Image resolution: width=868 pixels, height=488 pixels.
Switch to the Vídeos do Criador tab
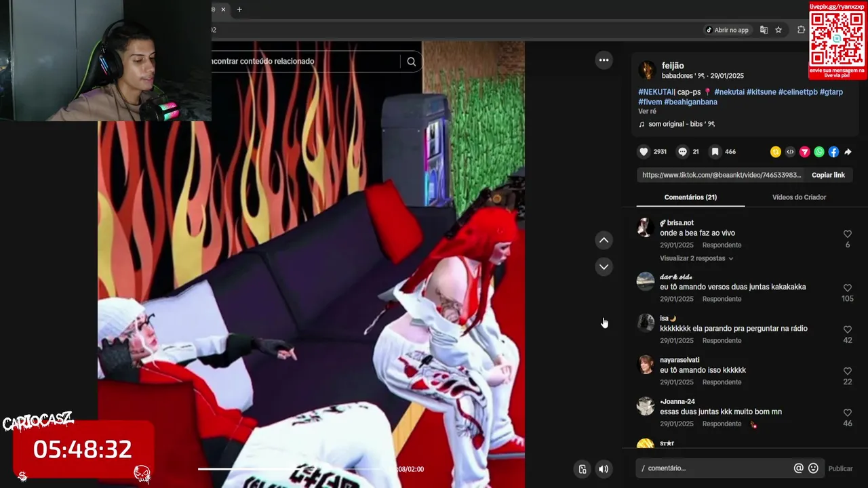point(799,197)
